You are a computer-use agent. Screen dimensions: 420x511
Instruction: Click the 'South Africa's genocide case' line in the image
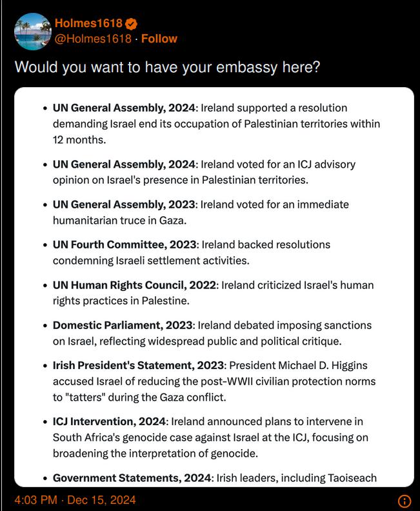click(x=210, y=437)
